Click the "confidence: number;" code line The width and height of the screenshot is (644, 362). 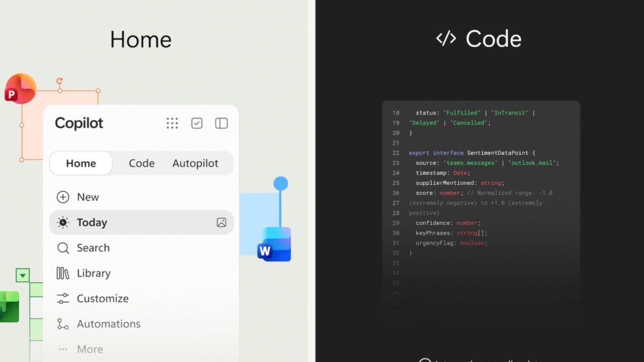pos(448,223)
